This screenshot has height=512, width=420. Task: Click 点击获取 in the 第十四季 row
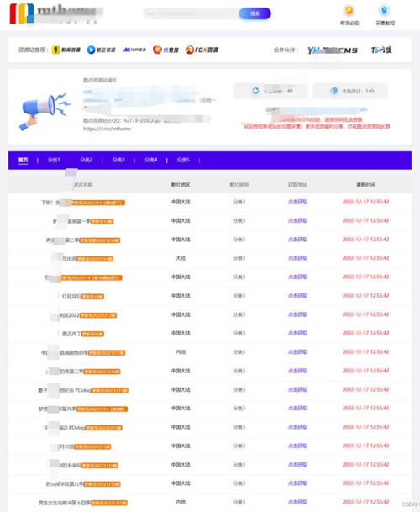click(297, 502)
